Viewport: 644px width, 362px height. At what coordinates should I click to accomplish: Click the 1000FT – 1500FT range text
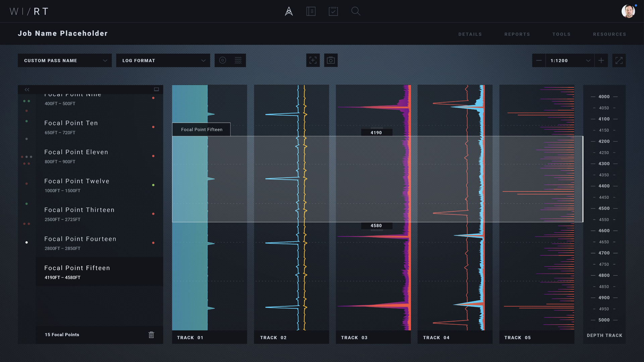pyautogui.click(x=62, y=191)
